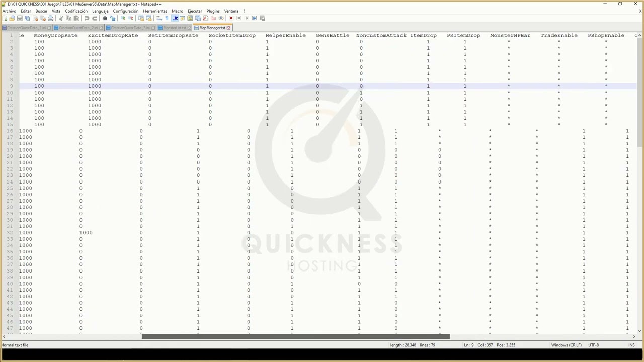Toggle Show all characters pilcrow icon
644x362 pixels.
167,18
